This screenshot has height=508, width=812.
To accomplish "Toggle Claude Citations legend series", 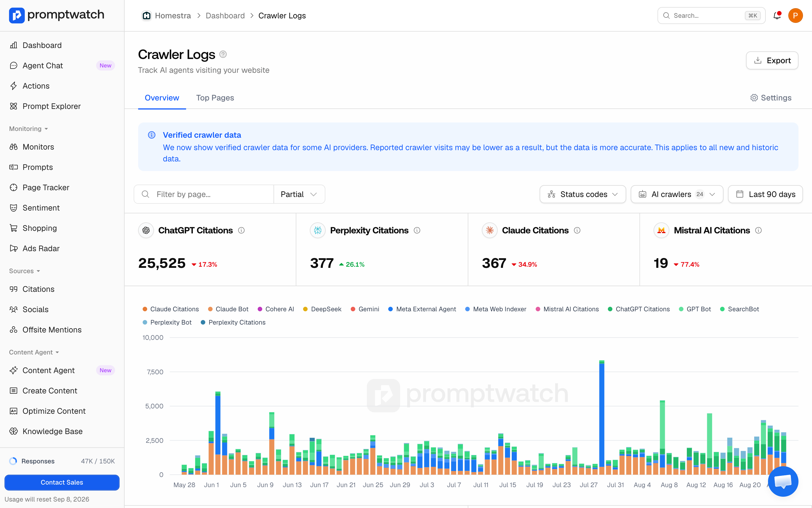I will tap(171, 309).
